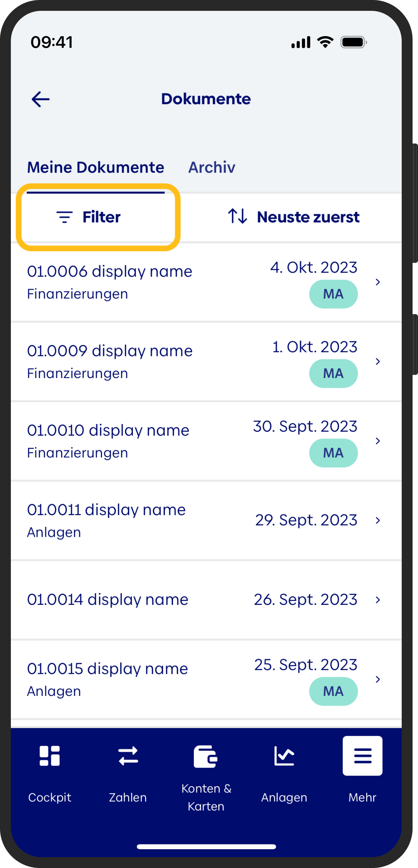
Task: Open the Cockpit dashboard icon
Action: pos(50,756)
